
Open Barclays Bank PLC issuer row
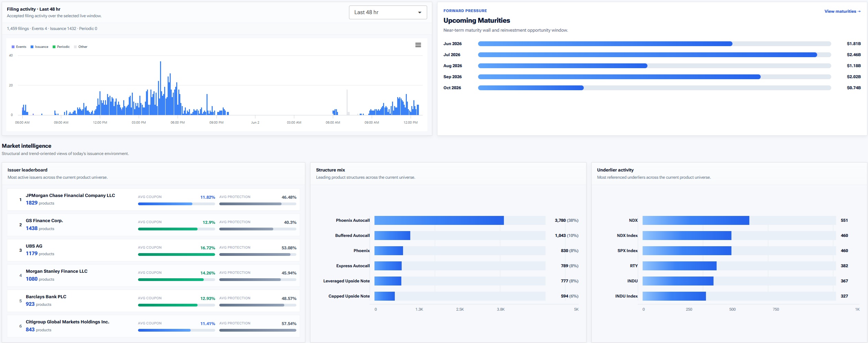tap(154, 301)
